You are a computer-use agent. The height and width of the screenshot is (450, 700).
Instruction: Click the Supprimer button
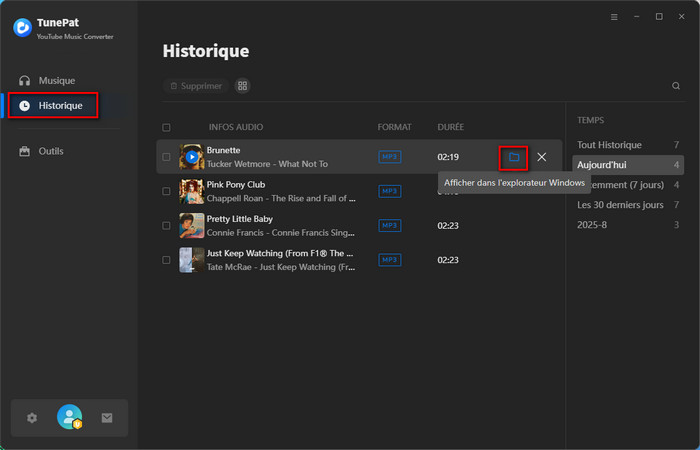tap(196, 86)
